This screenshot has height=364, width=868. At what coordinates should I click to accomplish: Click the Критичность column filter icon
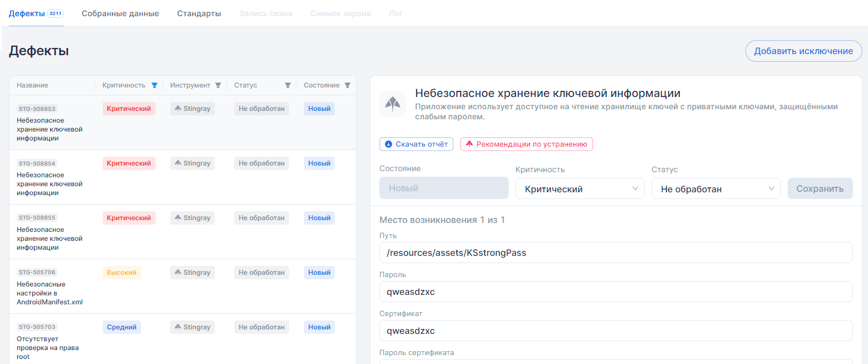tap(155, 85)
